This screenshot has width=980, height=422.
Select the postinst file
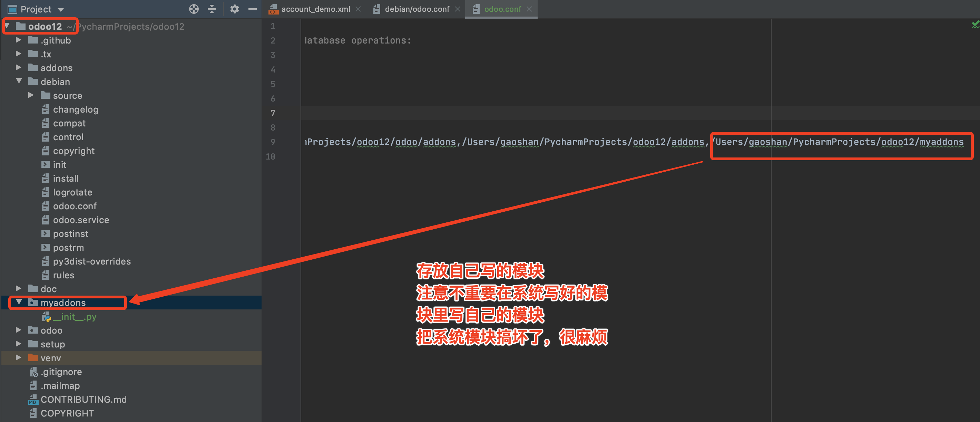pos(70,234)
